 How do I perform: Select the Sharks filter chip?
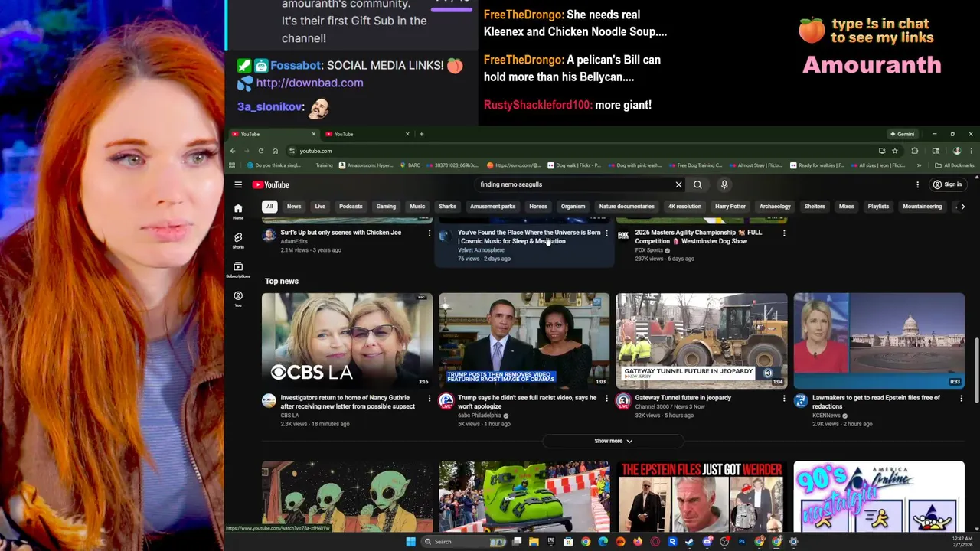point(448,206)
